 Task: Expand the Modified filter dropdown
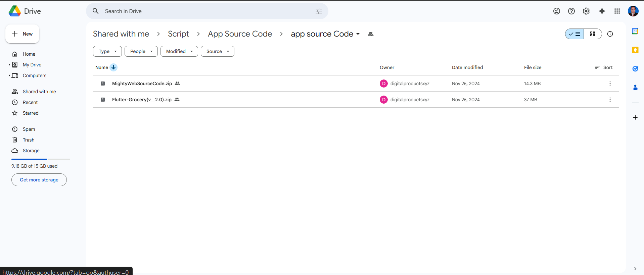tap(179, 51)
